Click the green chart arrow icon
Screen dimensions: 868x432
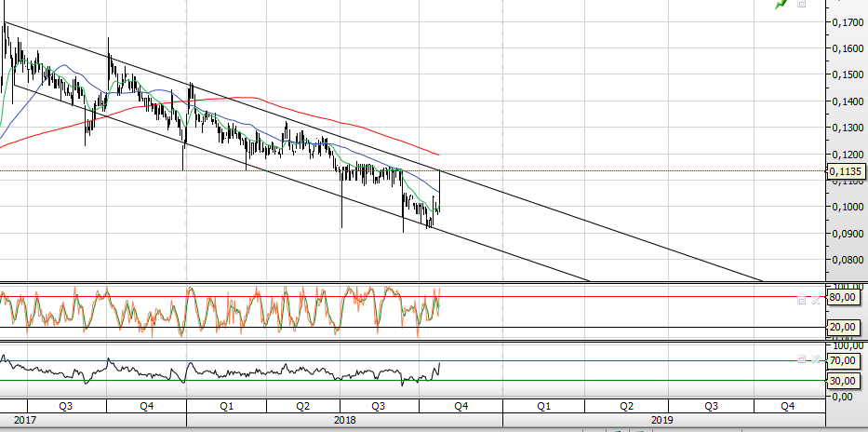(781, 5)
